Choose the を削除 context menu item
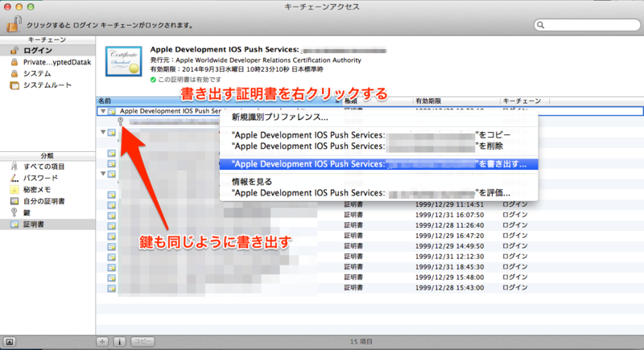The width and height of the screenshot is (644, 350). click(378, 146)
